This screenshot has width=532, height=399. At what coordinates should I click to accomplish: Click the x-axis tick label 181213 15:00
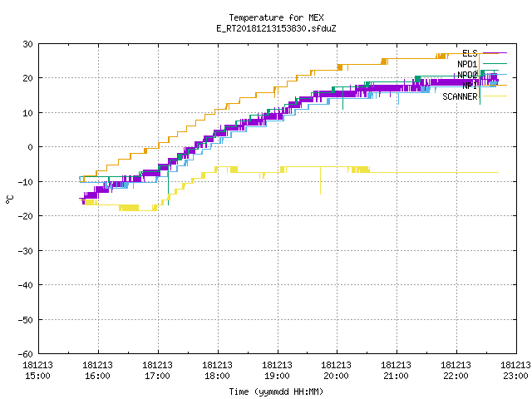pos(37,371)
